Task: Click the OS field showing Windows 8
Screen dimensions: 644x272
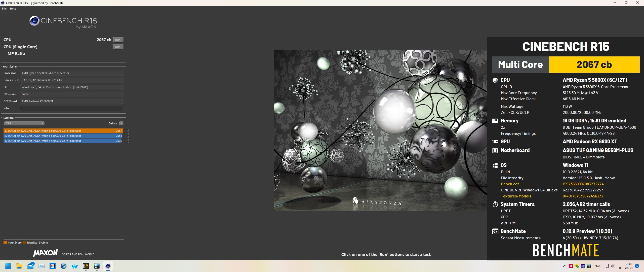Action: pyautogui.click(x=72, y=87)
